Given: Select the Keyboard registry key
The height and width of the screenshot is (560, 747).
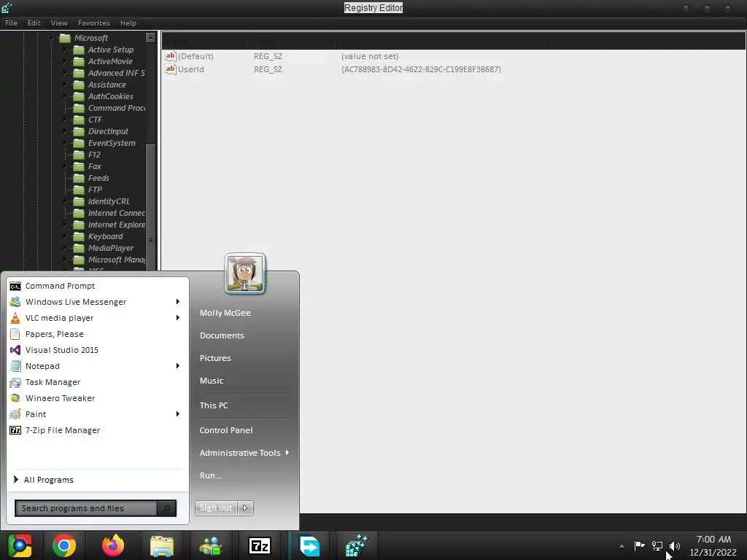Looking at the screenshot, I should 105,237.
